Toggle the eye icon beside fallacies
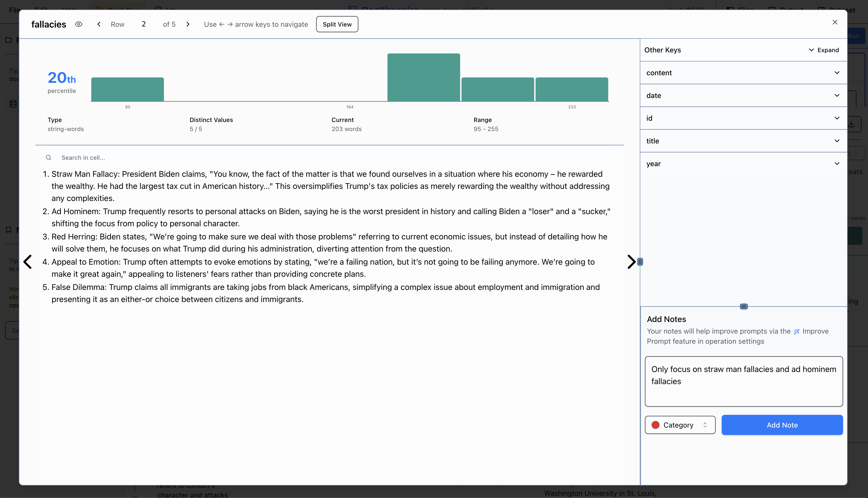Viewport: 868px width, 498px height. click(79, 24)
